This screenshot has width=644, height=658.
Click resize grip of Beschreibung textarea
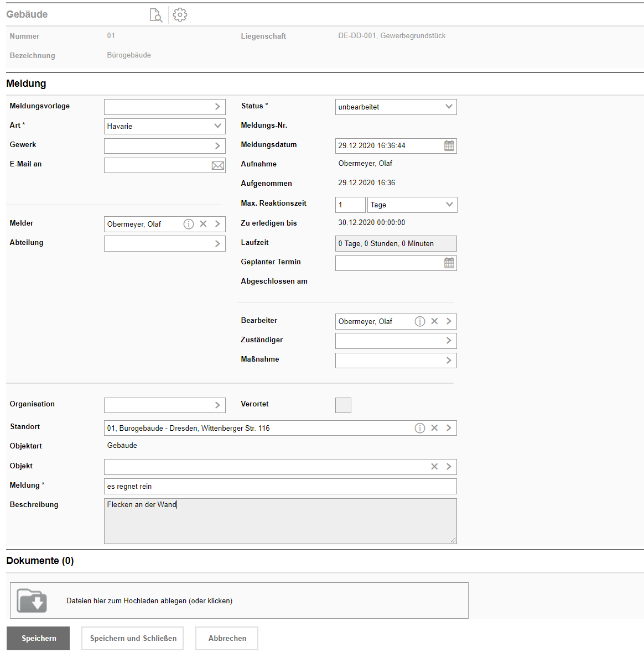point(453,541)
